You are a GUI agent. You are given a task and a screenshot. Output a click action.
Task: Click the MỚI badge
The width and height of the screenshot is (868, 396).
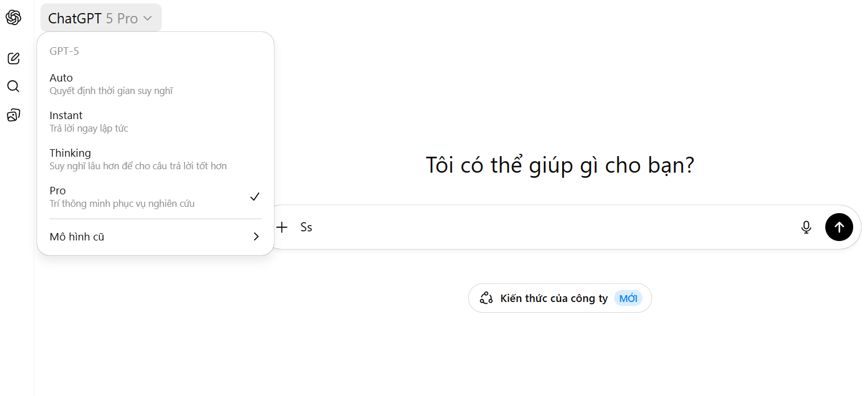(628, 298)
